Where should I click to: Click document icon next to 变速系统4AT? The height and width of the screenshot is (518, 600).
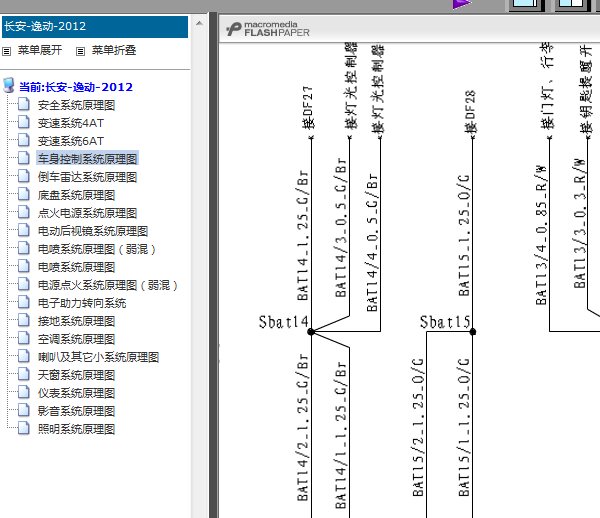(x=24, y=122)
